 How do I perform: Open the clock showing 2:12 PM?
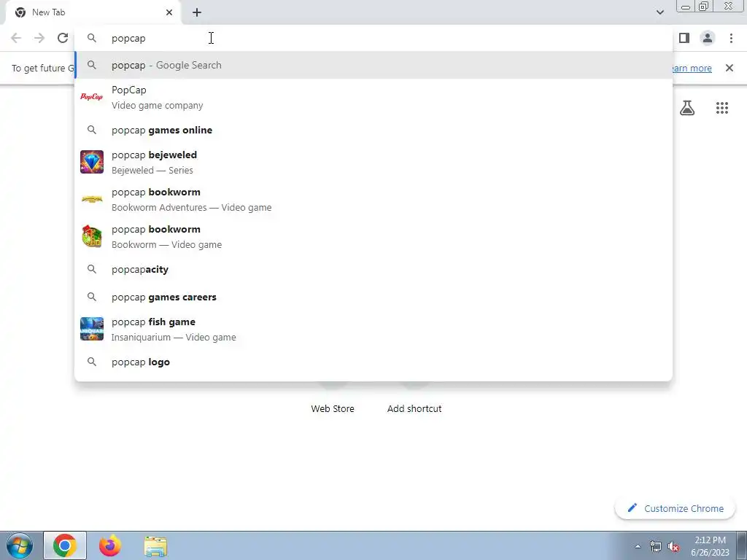pos(710,546)
